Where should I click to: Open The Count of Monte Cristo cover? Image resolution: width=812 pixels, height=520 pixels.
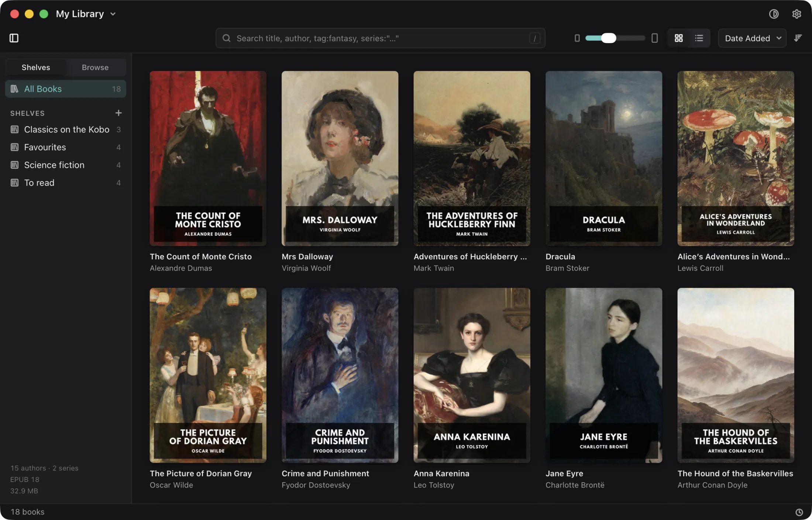[x=208, y=158]
